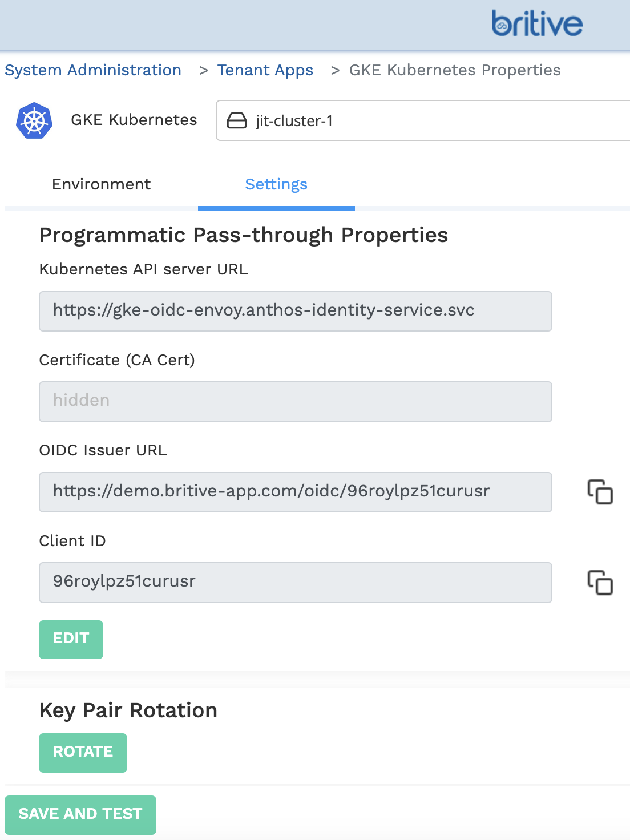Image resolution: width=630 pixels, height=840 pixels.
Task: Select the Client ID text field
Action: pyautogui.click(x=295, y=582)
